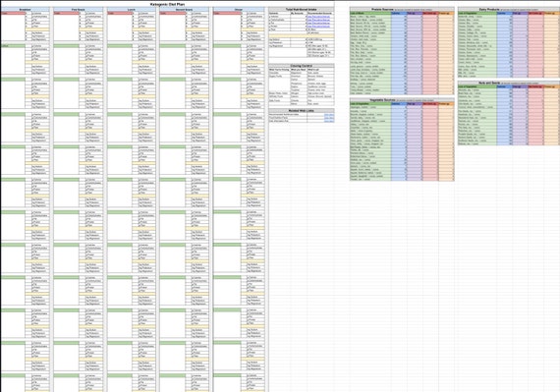The width and height of the screenshot is (560, 392).
Task: Select the First Snack column header
Action: coord(79,10)
